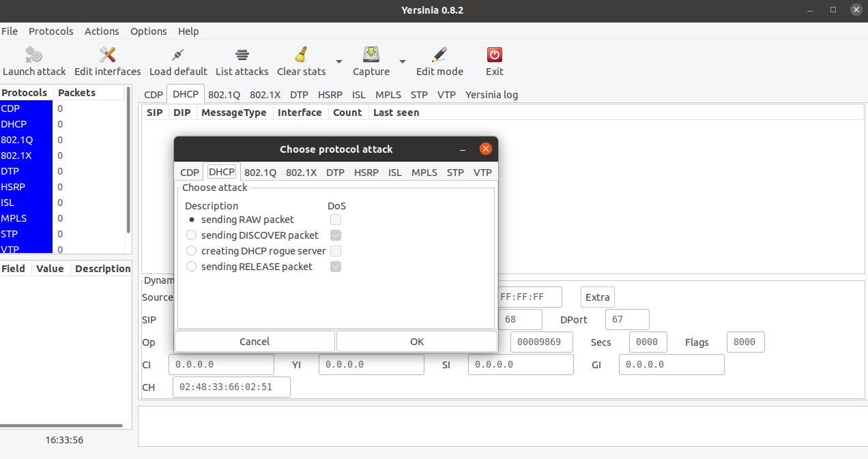Open the Help menu
This screenshot has width=868, height=459.
point(188,31)
